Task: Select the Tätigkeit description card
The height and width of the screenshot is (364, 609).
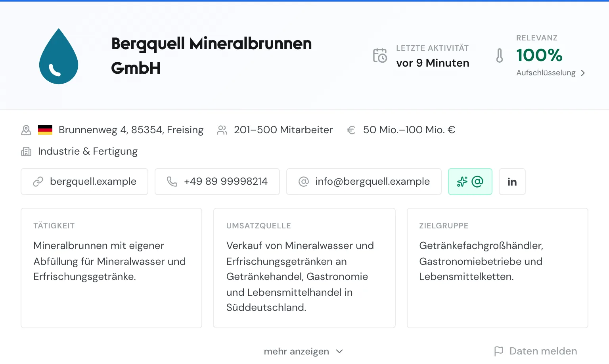Action: pyautogui.click(x=111, y=268)
